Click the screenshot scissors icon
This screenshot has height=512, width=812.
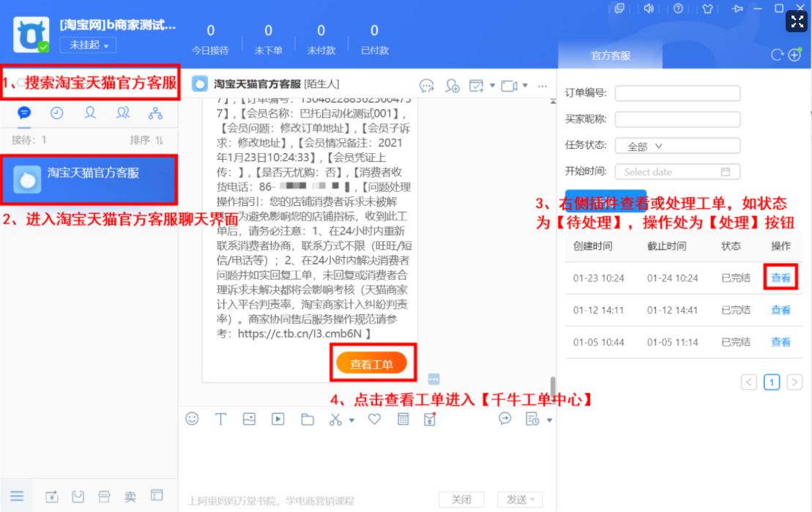point(335,419)
